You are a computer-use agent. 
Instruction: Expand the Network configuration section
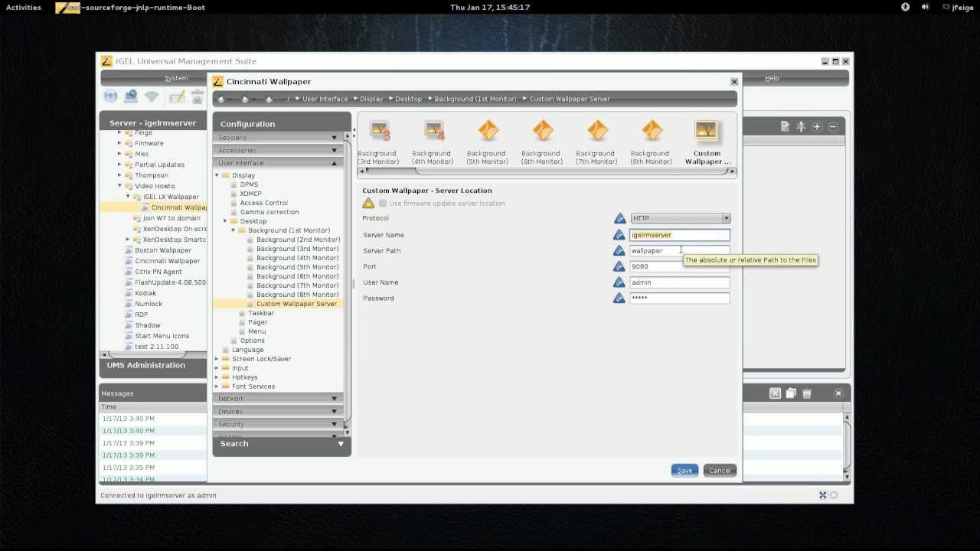tap(279, 399)
